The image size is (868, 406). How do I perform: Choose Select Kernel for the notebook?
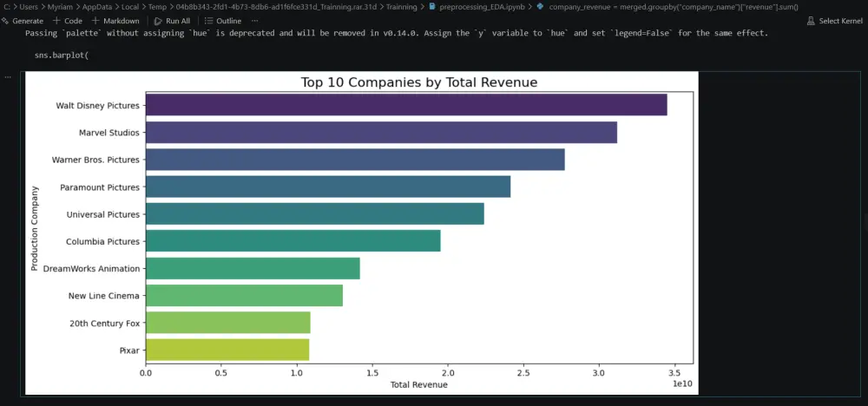(x=835, y=21)
